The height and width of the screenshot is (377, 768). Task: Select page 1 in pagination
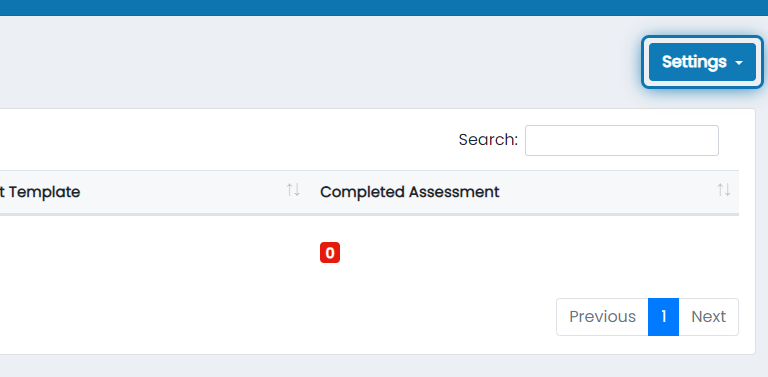point(663,317)
